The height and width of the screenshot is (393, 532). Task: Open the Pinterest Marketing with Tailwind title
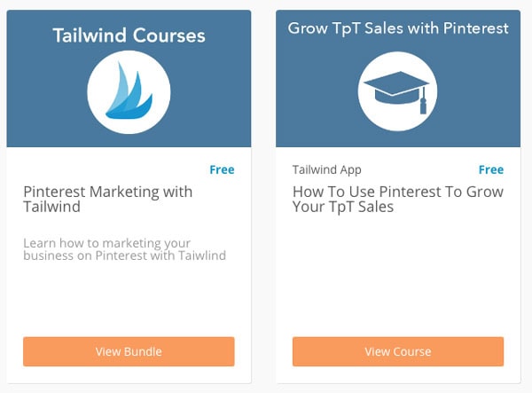tap(108, 200)
